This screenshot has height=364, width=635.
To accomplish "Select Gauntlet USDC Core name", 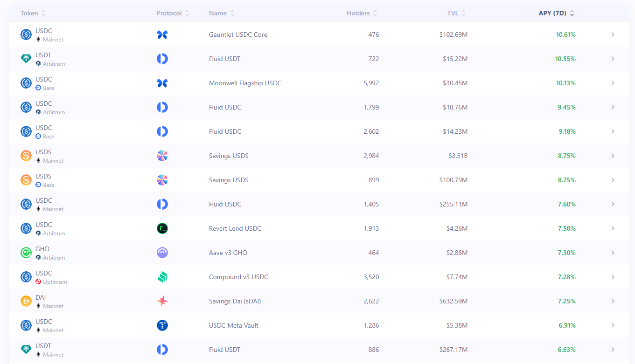I will click(238, 34).
